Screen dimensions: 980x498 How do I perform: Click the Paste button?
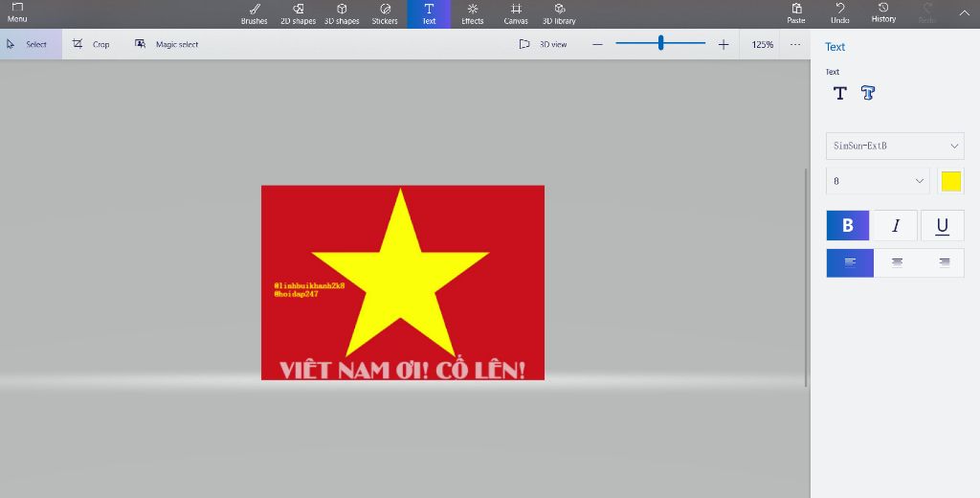795,13
